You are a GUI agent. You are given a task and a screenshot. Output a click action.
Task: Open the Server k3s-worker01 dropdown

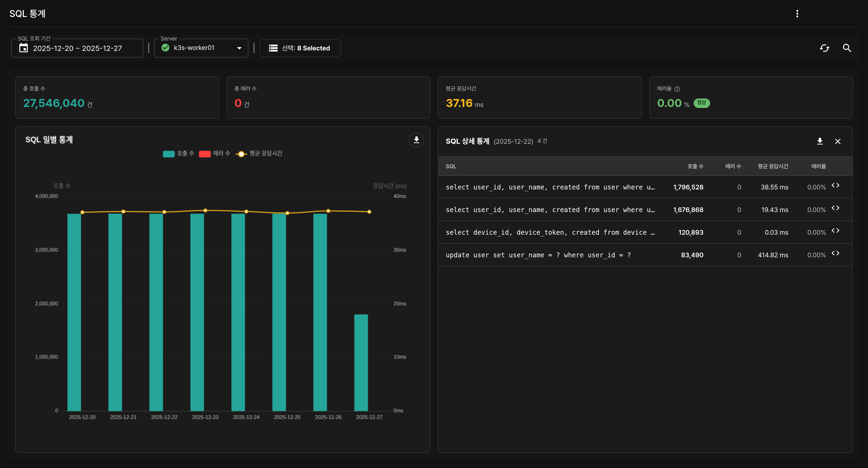(x=201, y=48)
